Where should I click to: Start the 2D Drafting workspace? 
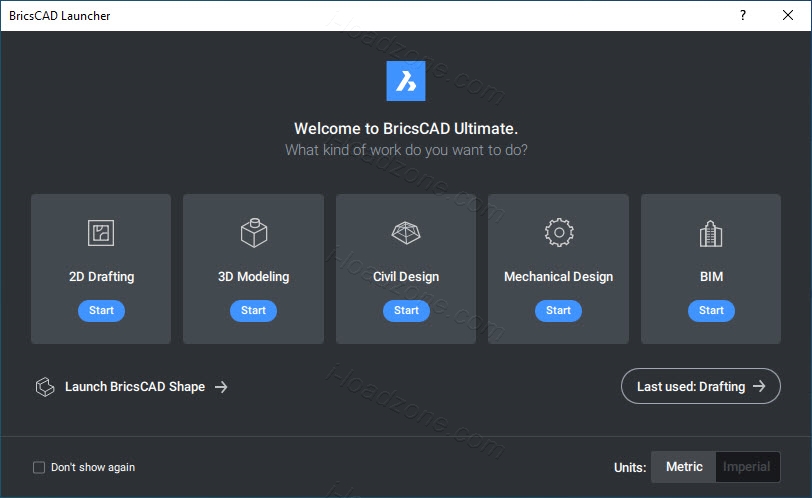(x=102, y=311)
